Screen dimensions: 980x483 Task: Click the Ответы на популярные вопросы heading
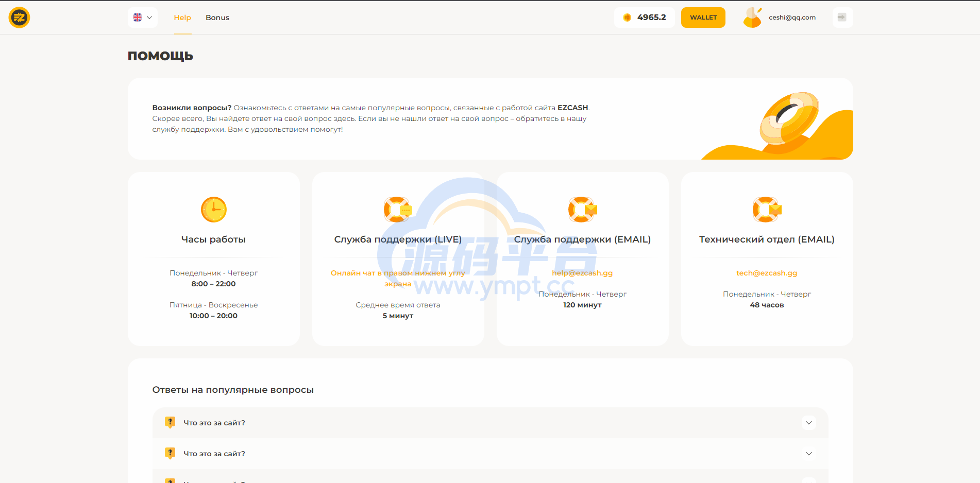tap(233, 390)
